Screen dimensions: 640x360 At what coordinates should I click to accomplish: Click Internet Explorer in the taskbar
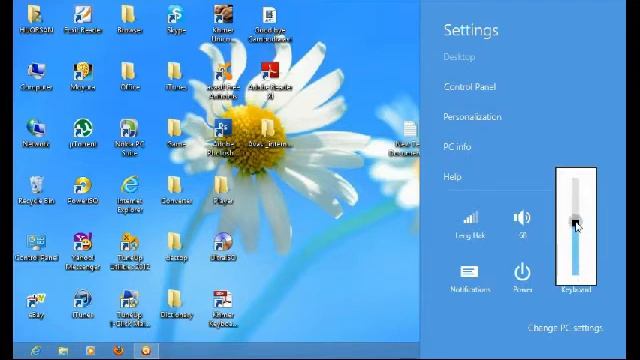[x=36, y=351]
